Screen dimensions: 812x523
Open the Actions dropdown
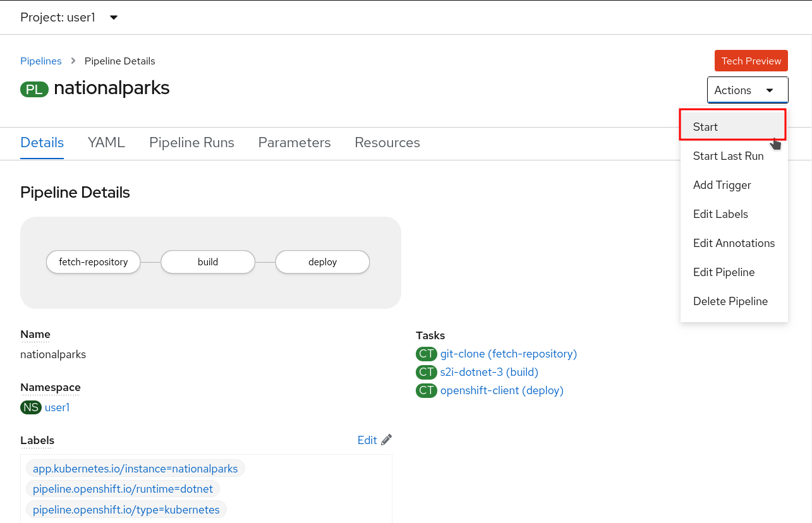pos(747,90)
